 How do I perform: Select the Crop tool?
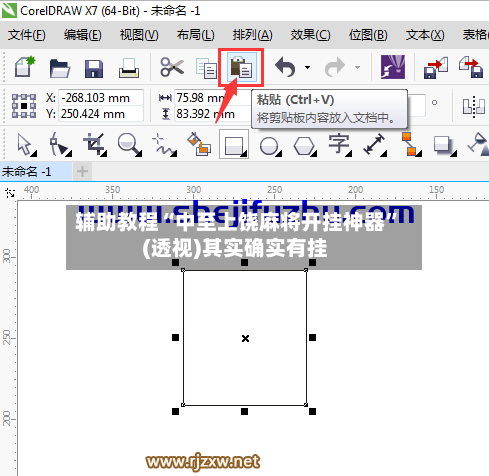[95, 145]
